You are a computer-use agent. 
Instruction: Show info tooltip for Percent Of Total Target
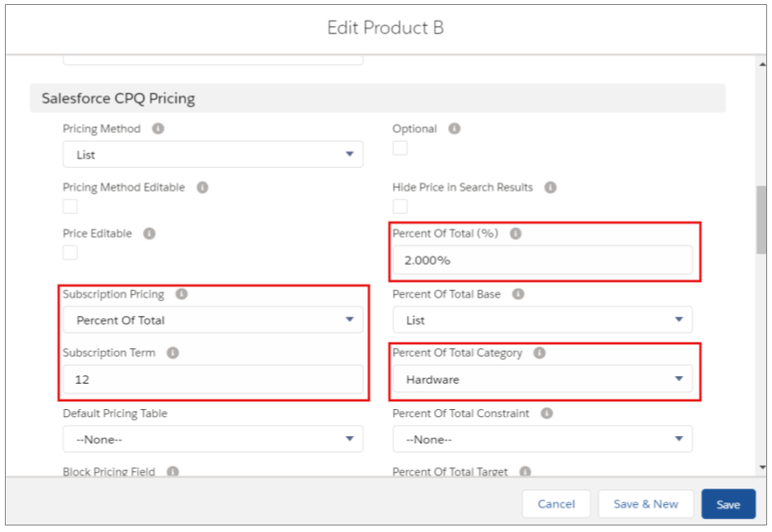pyautogui.click(x=525, y=471)
